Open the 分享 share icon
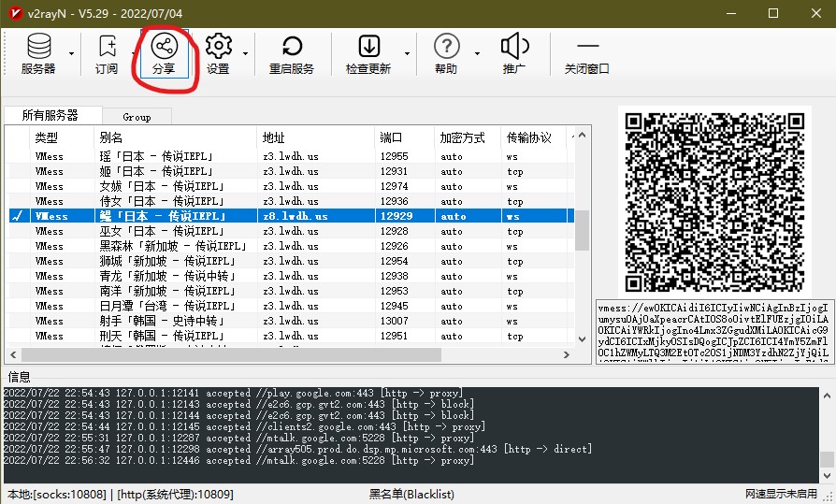 pyautogui.click(x=165, y=53)
